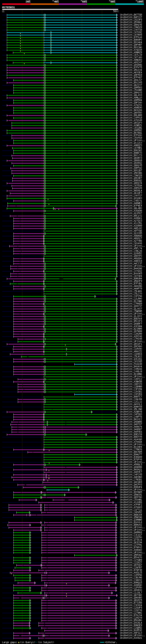Click the =100char. scale legend
The image size is (146, 644).
108,642
